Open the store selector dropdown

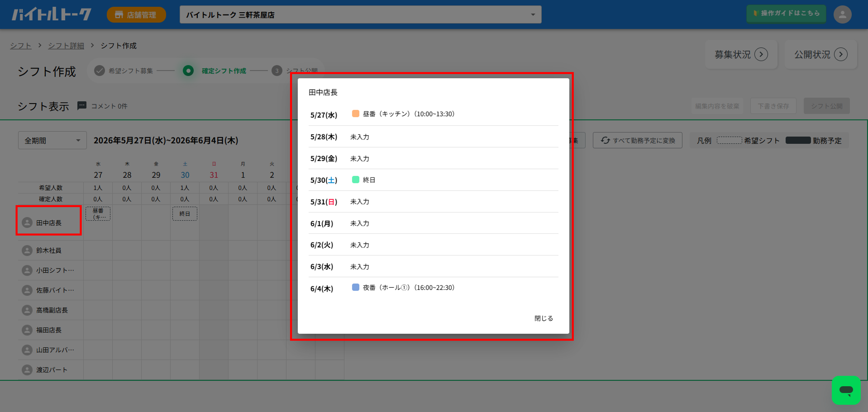(x=360, y=15)
